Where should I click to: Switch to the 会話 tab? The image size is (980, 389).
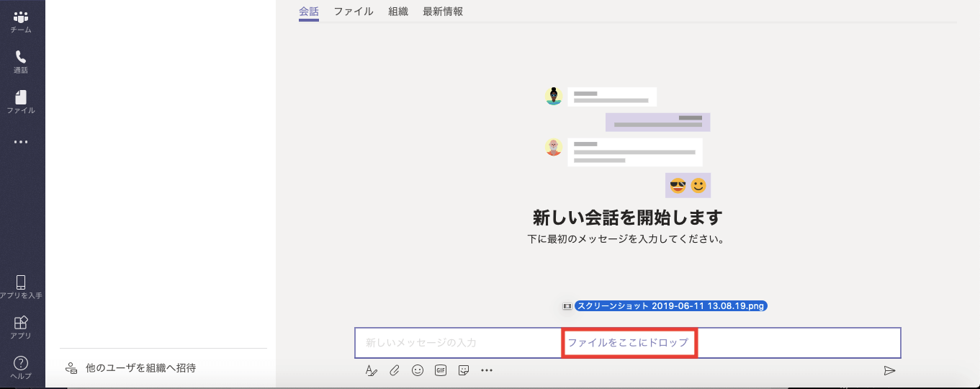[x=309, y=12]
